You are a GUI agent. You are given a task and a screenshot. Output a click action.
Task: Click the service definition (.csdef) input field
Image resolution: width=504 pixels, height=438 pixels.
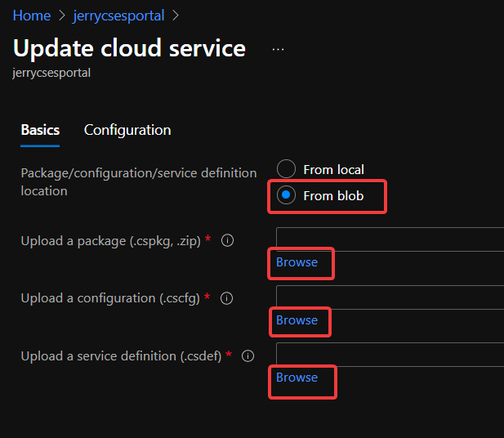coord(390,355)
